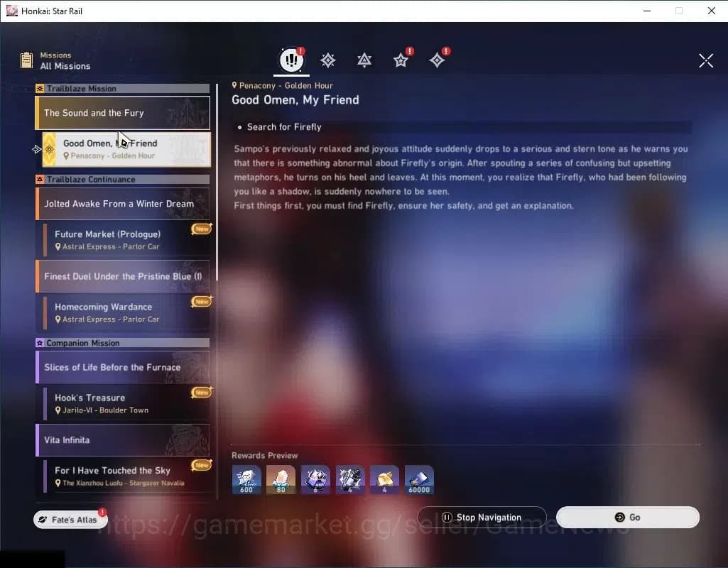Open Slices of Life Before the Furnace
The width and height of the screenshot is (728, 568).
point(123,367)
